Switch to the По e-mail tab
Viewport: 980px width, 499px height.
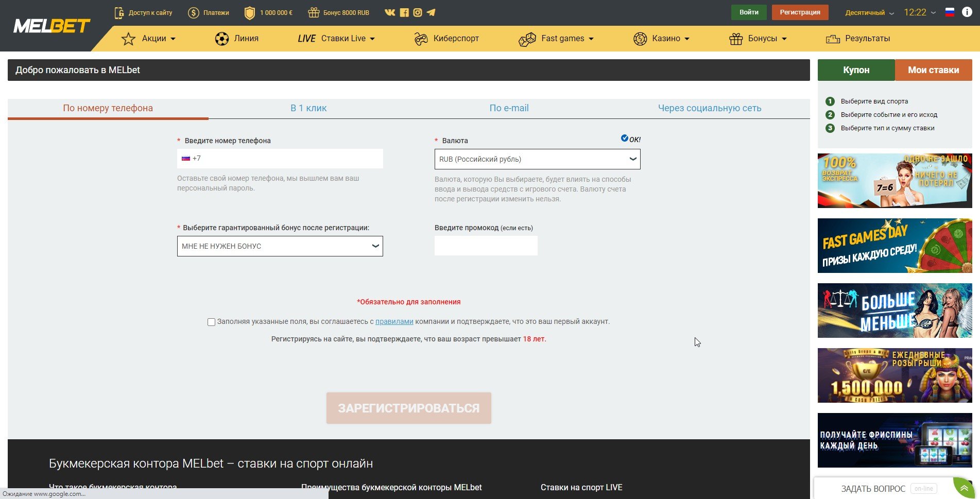509,108
